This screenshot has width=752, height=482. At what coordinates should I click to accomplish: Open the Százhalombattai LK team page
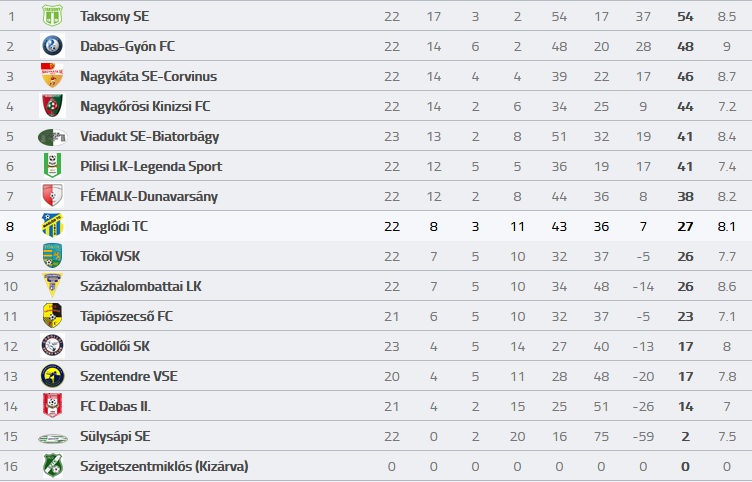click(x=141, y=286)
